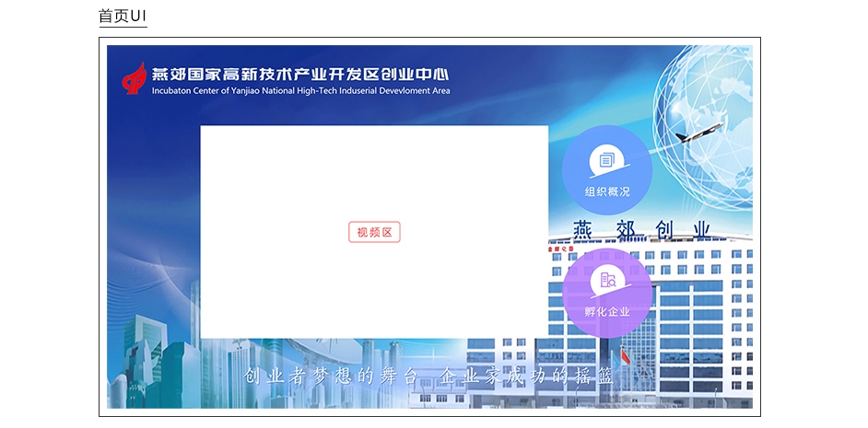Click the slogan text 企业家成功的摇篮

tap(524, 376)
